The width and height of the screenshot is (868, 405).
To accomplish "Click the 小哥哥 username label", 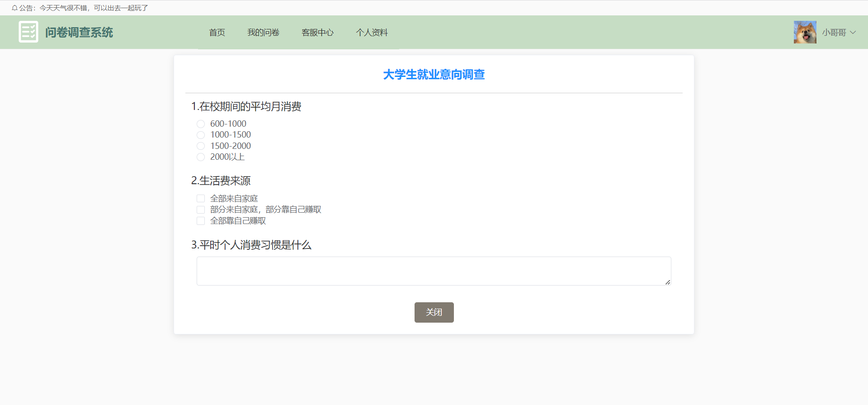I will tap(834, 33).
